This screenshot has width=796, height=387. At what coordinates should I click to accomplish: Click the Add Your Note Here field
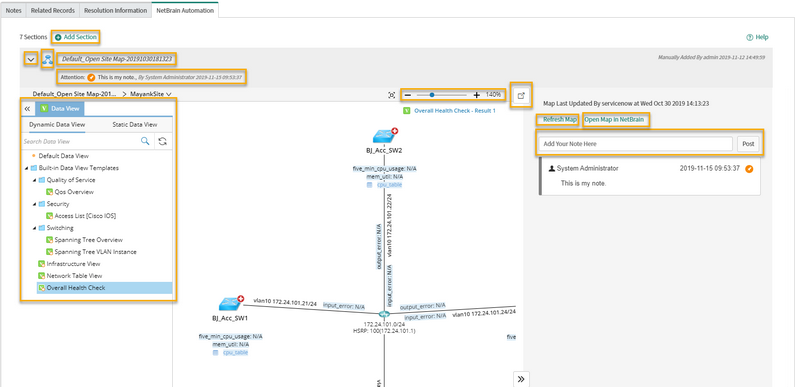(636, 144)
